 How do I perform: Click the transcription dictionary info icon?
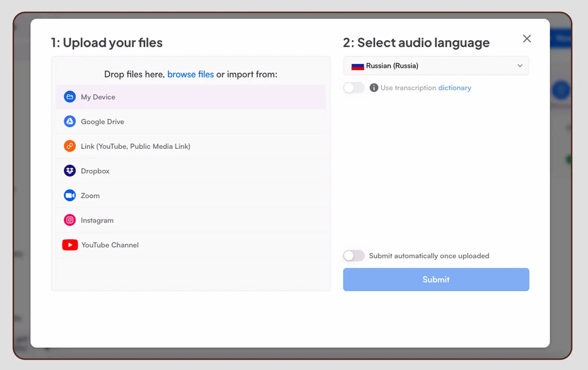374,88
